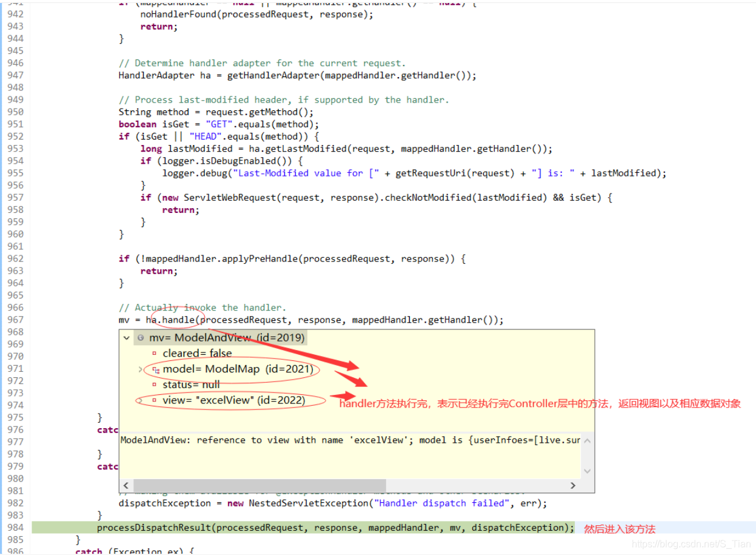Expand the model= ModelMap node
Image resolution: width=756 pixels, height=555 pixels.
click(141, 369)
